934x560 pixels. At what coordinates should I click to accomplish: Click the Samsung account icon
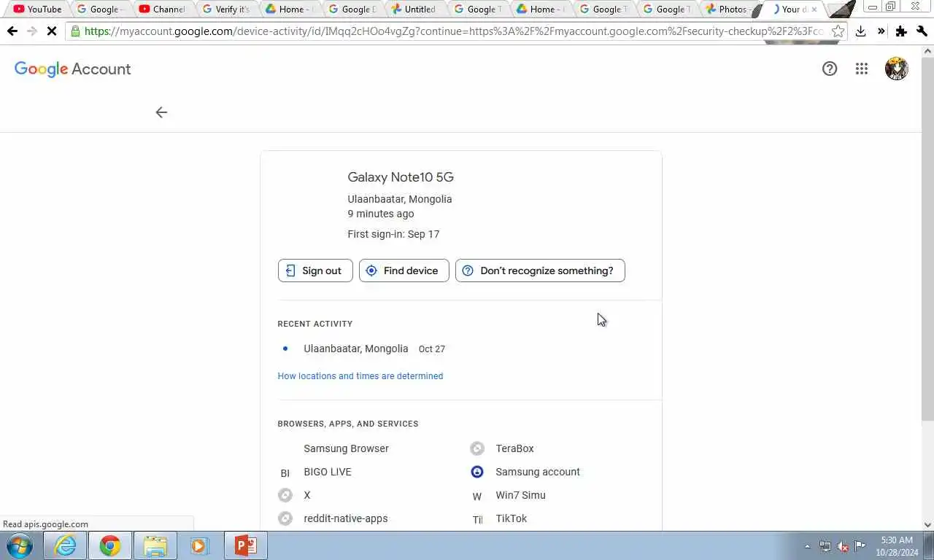pos(477,472)
